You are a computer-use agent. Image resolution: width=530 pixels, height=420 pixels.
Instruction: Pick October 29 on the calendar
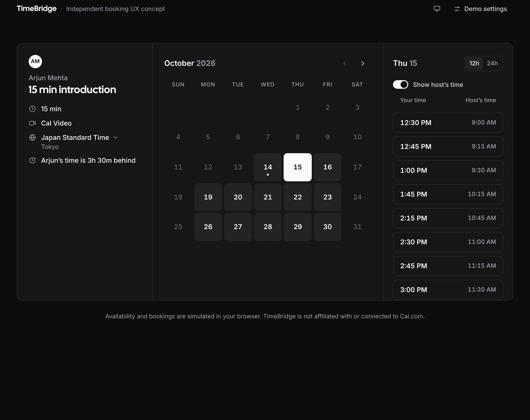pyautogui.click(x=298, y=227)
